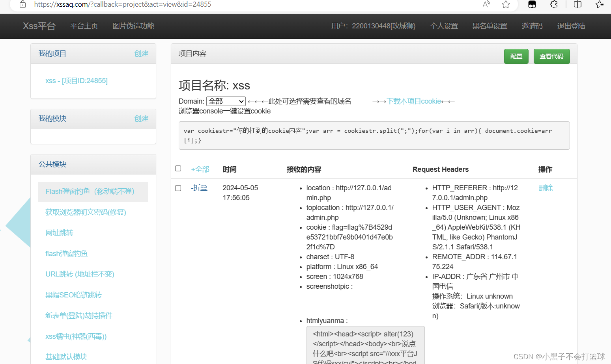Expand all records with +全部
The image size is (611, 364).
click(200, 169)
